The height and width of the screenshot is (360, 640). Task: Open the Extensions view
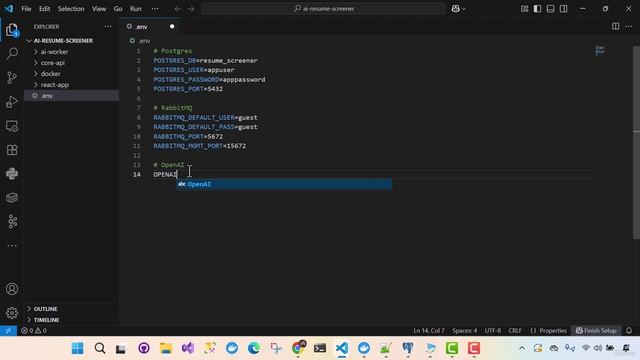(12, 150)
